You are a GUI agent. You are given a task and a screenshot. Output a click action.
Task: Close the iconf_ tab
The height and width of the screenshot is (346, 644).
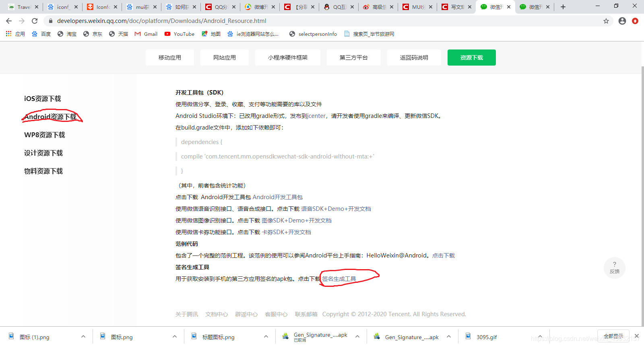point(76,7)
